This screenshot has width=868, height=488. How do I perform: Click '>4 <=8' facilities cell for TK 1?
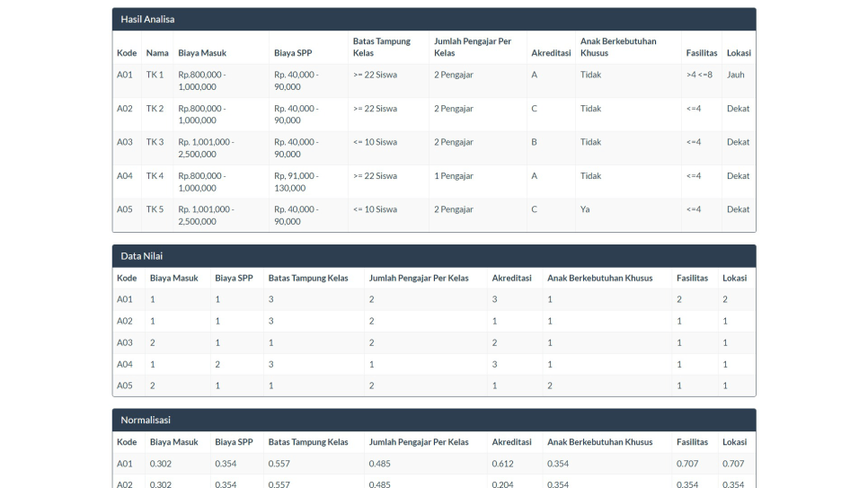tap(699, 75)
